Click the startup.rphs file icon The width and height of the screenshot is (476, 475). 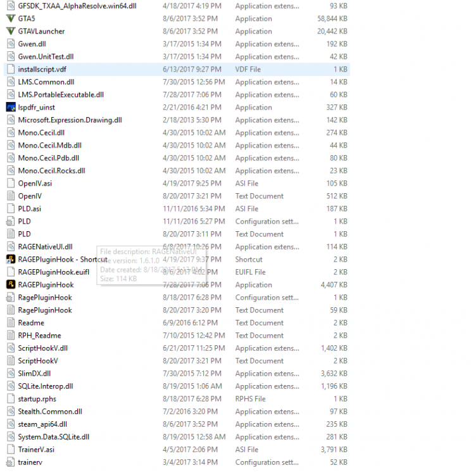click(x=11, y=399)
